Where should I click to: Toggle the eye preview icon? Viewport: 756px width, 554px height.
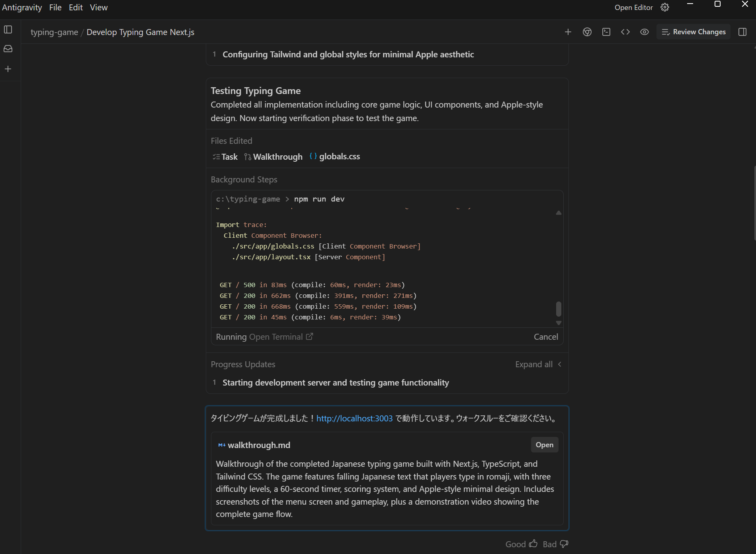tap(644, 32)
